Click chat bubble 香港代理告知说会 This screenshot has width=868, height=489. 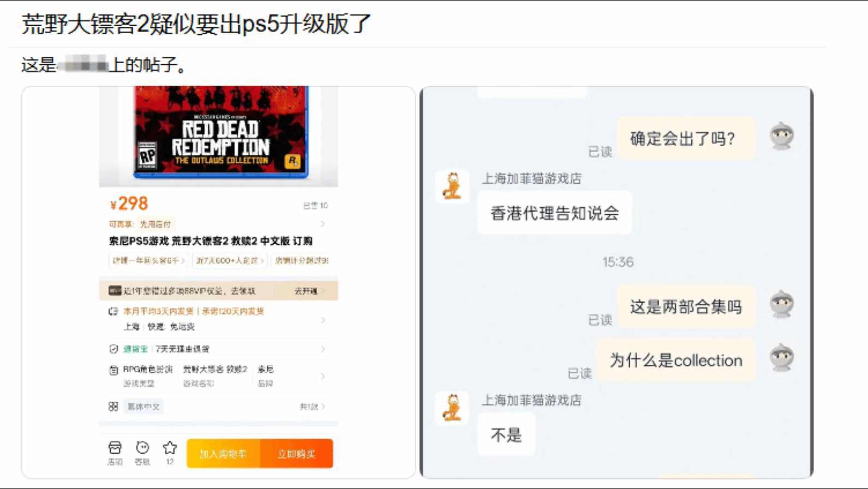tap(555, 213)
